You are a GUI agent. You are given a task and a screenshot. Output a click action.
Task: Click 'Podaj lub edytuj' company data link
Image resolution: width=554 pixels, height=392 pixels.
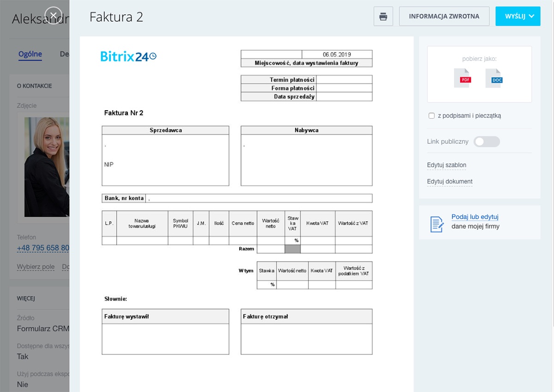click(475, 217)
